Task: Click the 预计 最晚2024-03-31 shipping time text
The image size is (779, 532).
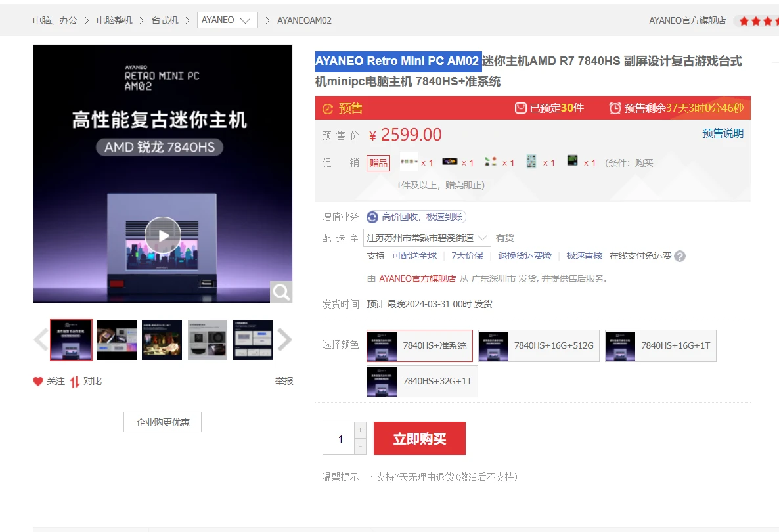Action: [430, 304]
